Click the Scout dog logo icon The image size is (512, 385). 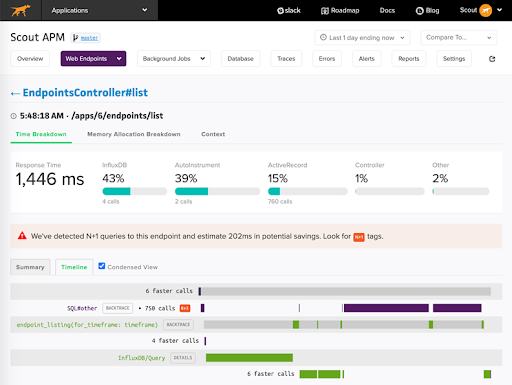20,10
